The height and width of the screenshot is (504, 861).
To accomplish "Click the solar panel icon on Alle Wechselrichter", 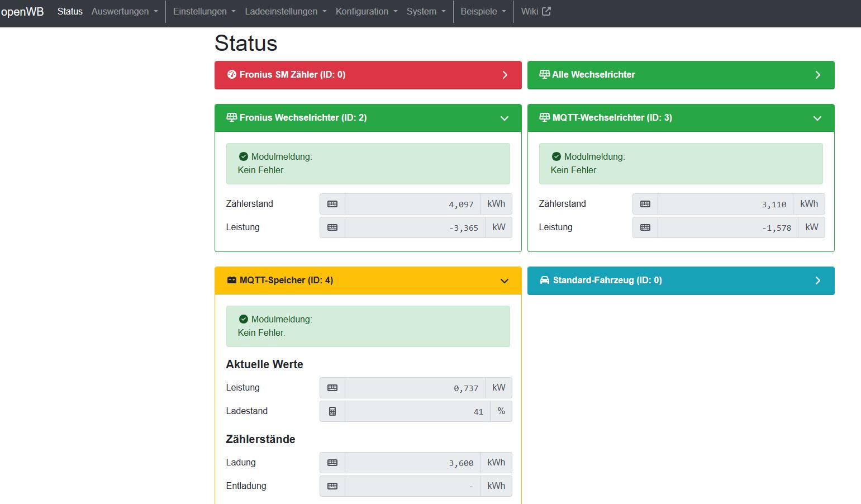I will (x=544, y=74).
